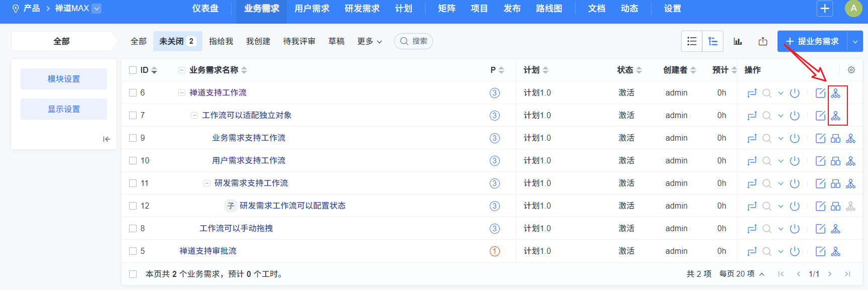Open the statistics bar chart report icon
Screen dimensions: 868x290
pyautogui.click(x=737, y=41)
